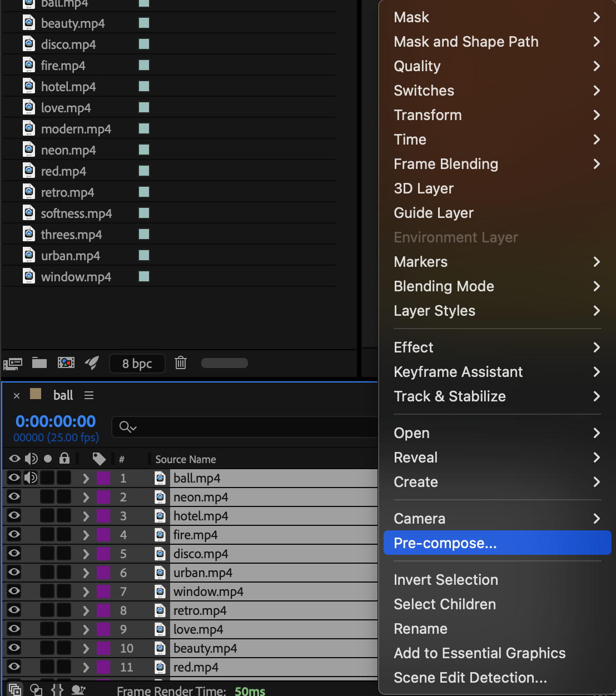Click the 0:00:00:00 current time display
The width and height of the screenshot is (616, 696).
tap(56, 421)
